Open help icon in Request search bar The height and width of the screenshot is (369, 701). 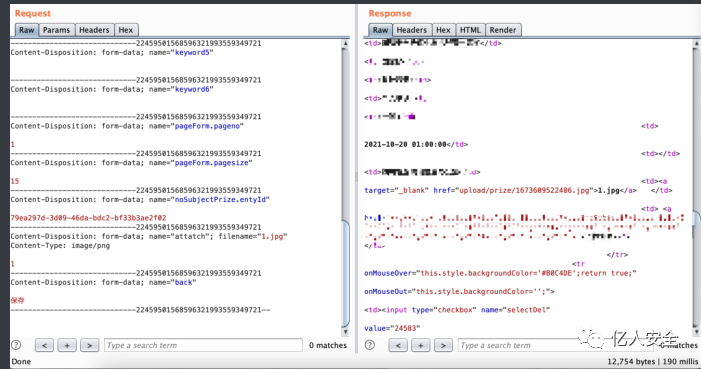click(x=16, y=345)
